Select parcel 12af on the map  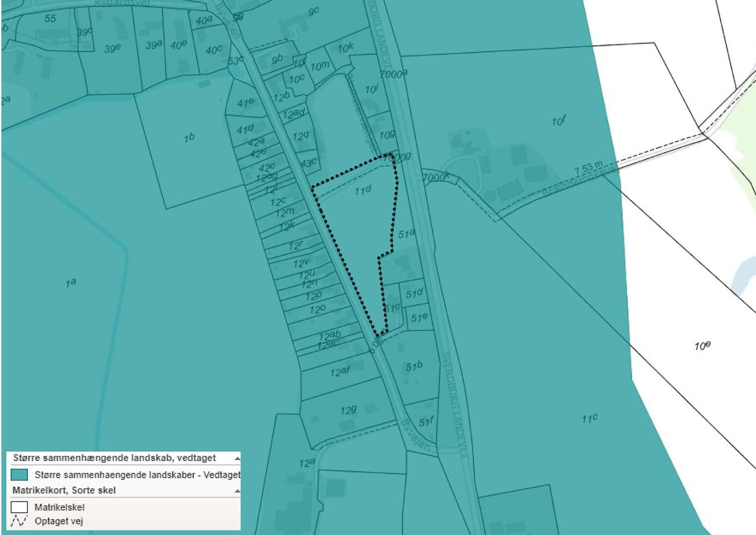(x=340, y=371)
